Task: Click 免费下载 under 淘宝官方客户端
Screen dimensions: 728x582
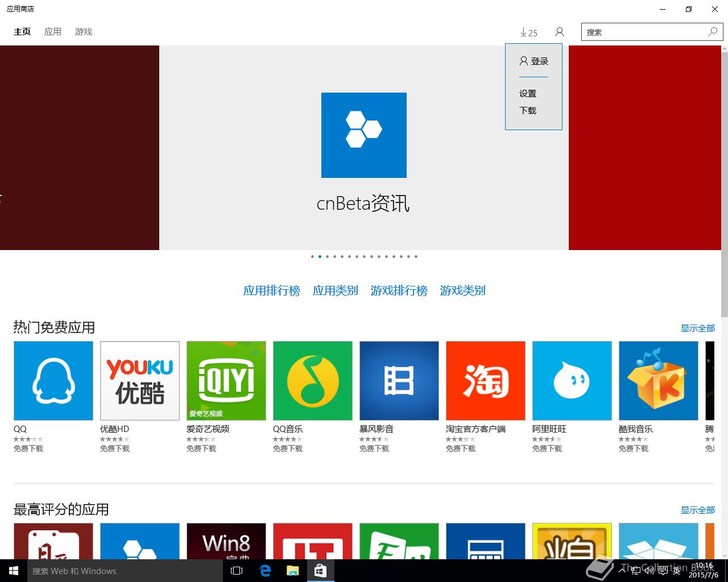Action: (461, 448)
